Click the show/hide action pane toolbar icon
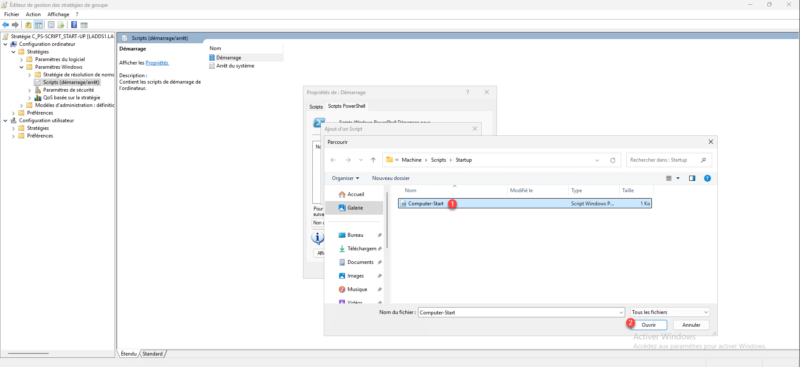 (84, 25)
